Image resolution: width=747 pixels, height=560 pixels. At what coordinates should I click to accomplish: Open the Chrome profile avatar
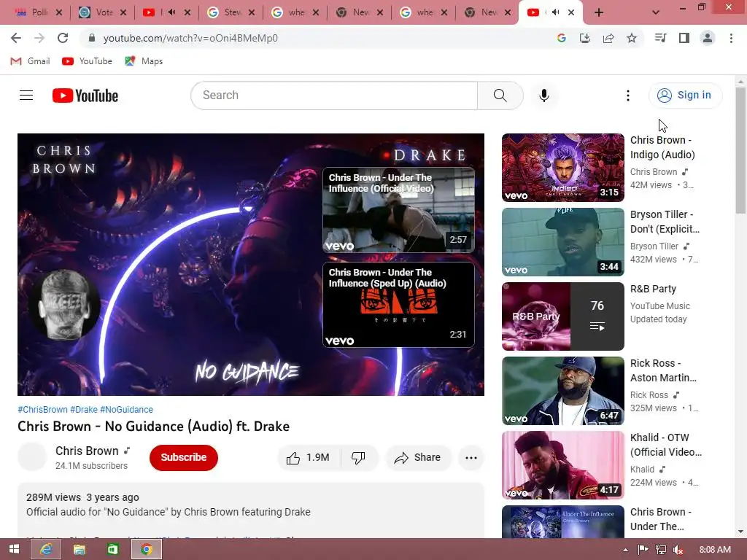708,38
